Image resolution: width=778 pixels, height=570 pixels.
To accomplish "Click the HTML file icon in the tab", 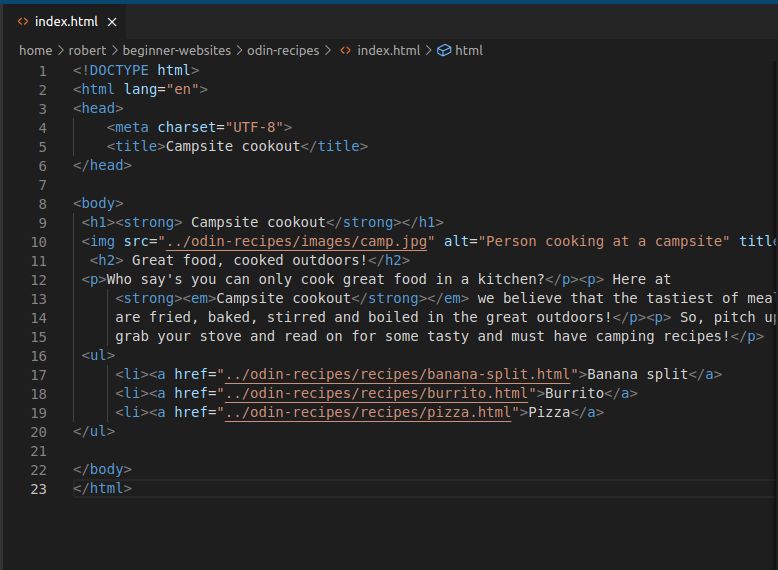I will coord(23,21).
